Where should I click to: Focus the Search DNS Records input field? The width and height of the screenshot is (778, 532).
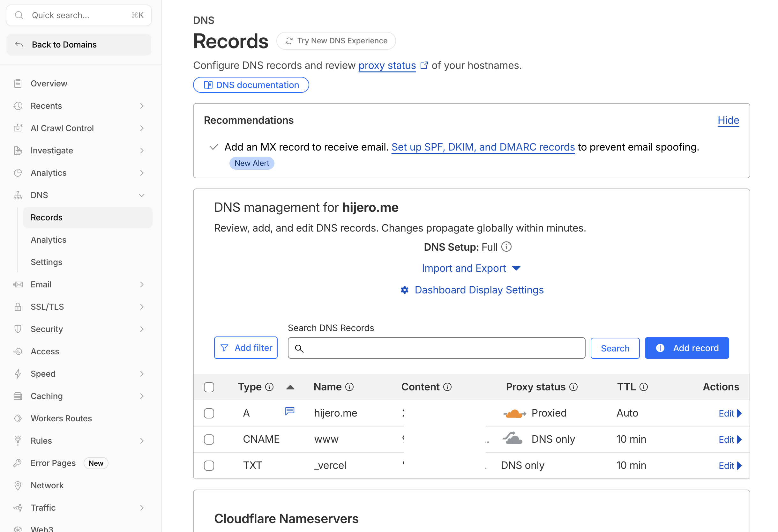click(x=437, y=348)
